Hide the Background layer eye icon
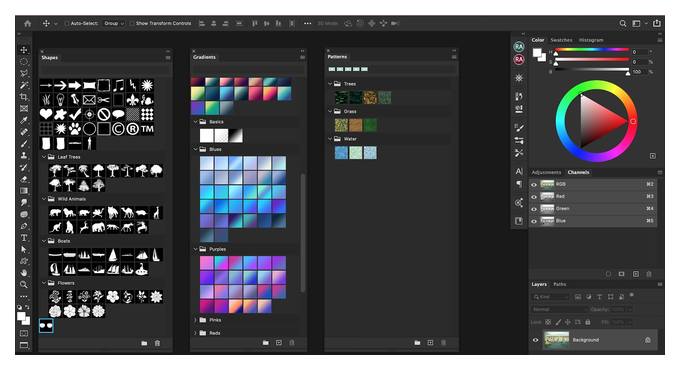Viewport: 680px width, 370px height. 535,340
